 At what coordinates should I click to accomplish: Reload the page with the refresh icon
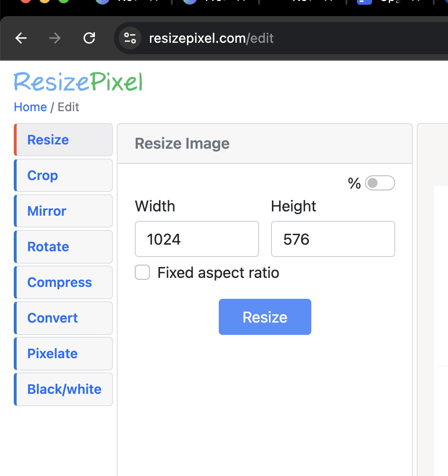[90, 38]
